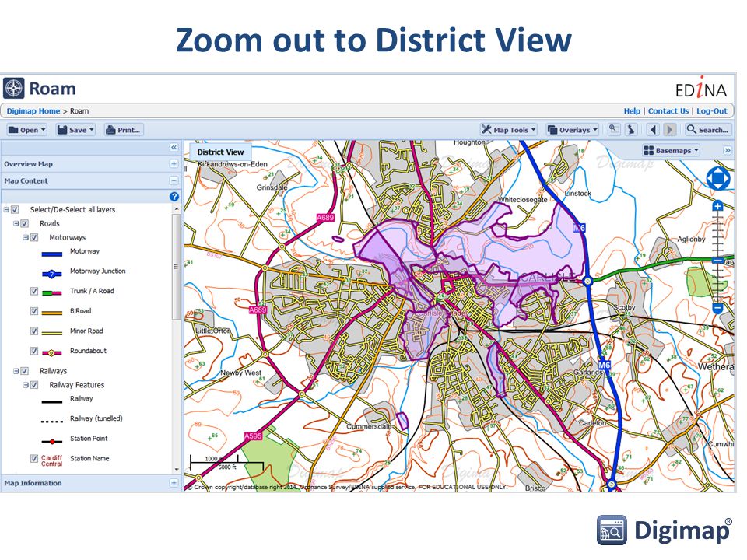Collapse the Roads tree node
Viewport: 747px width, 560px height.
coord(16,223)
